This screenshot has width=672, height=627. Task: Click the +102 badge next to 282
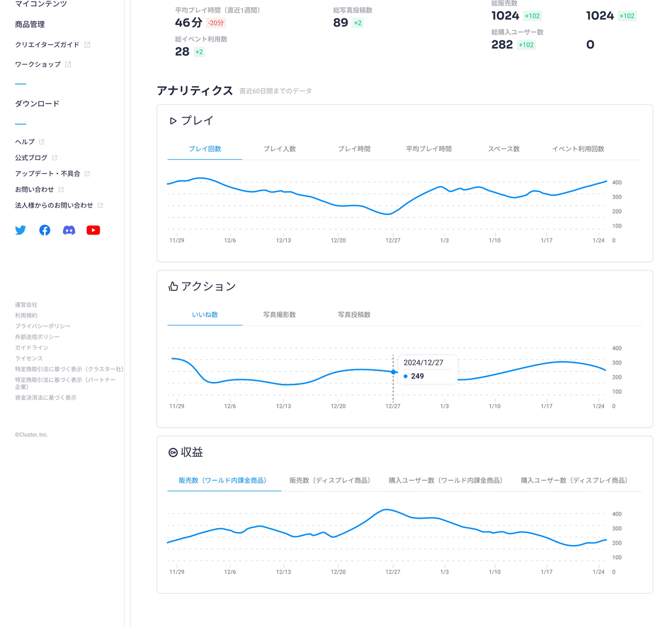526,45
